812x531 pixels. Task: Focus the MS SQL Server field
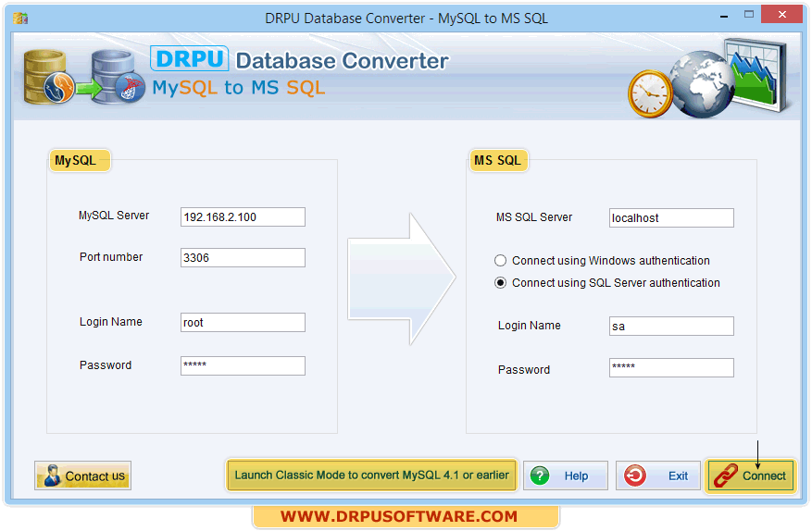[671, 218]
